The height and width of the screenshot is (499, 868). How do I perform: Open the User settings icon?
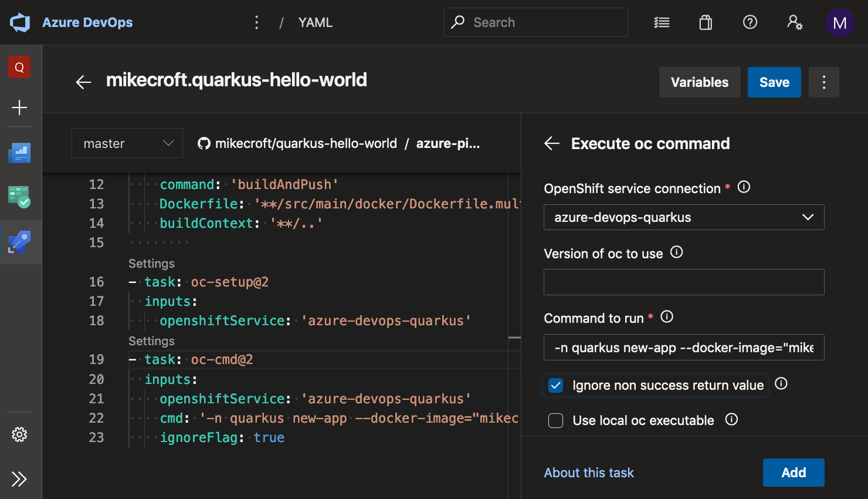pyautogui.click(x=795, y=22)
